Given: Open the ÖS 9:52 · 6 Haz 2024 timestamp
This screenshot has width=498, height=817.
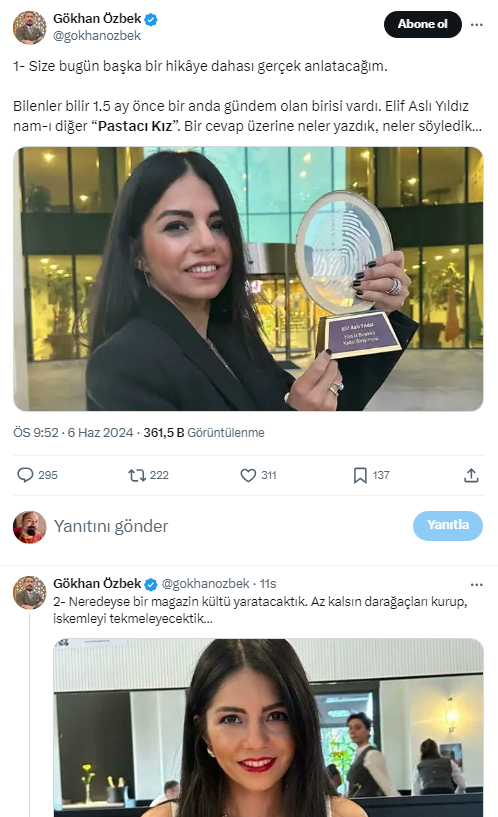Looking at the screenshot, I should [73, 432].
